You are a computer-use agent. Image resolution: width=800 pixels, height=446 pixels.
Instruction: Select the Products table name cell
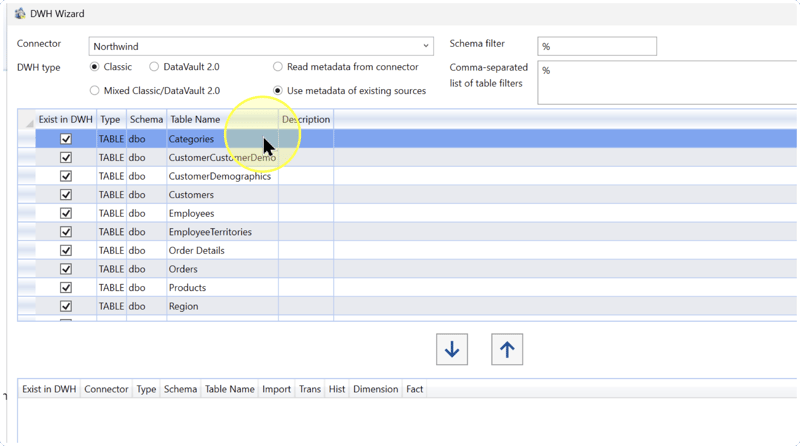pyautogui.click(x=222, y=288)
